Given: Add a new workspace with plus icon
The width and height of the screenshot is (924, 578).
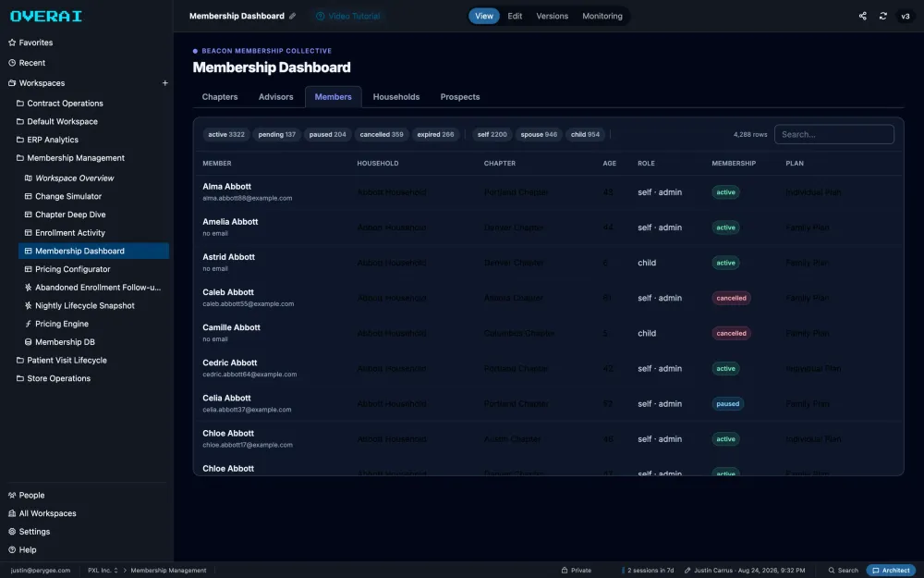Looking at the screenshot, I should [165, 83].
